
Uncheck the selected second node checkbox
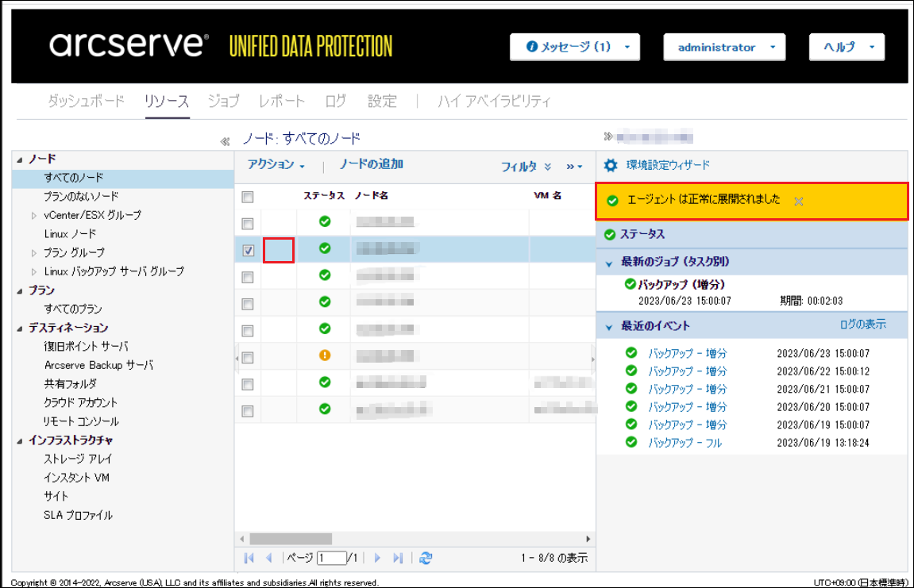[x=248, y=250]
